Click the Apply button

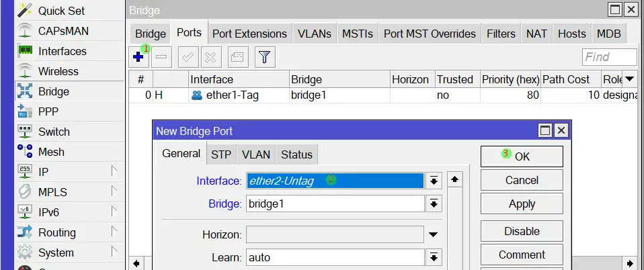pos(522,204)
